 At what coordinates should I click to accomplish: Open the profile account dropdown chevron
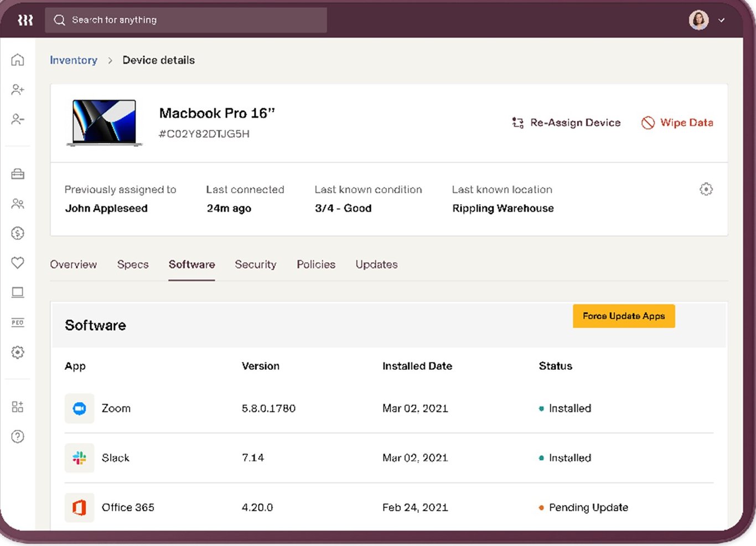point(722,20)
